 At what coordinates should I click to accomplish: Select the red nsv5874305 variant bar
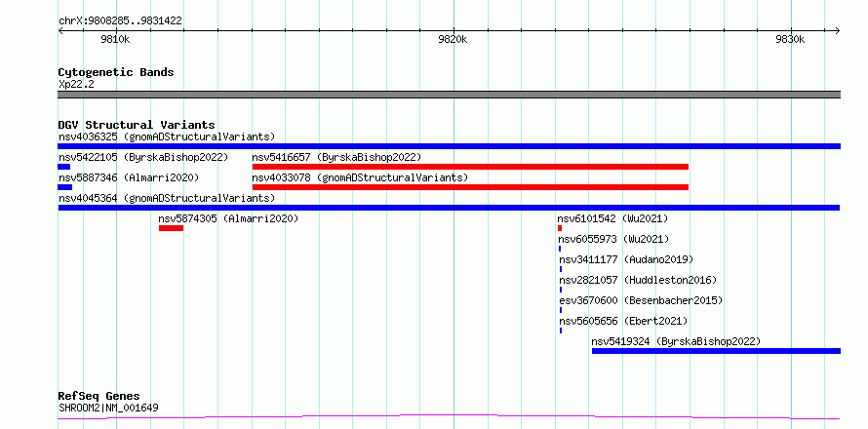[x=171, y=228]
